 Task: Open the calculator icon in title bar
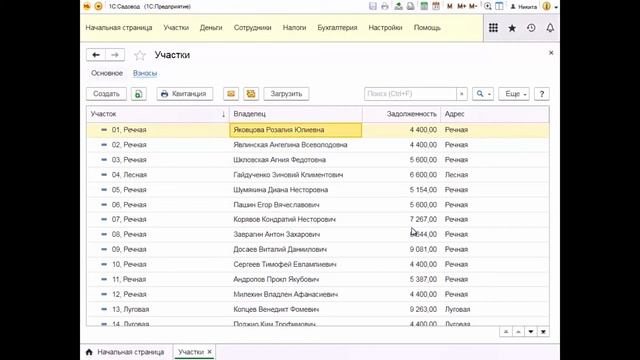coord(424,6)
